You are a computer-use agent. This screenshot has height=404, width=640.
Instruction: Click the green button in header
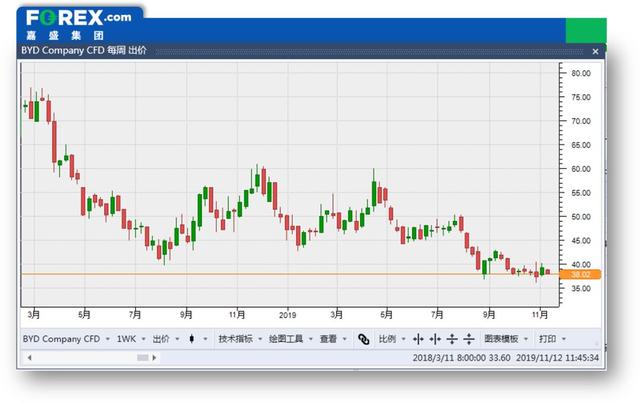[586, 31]
